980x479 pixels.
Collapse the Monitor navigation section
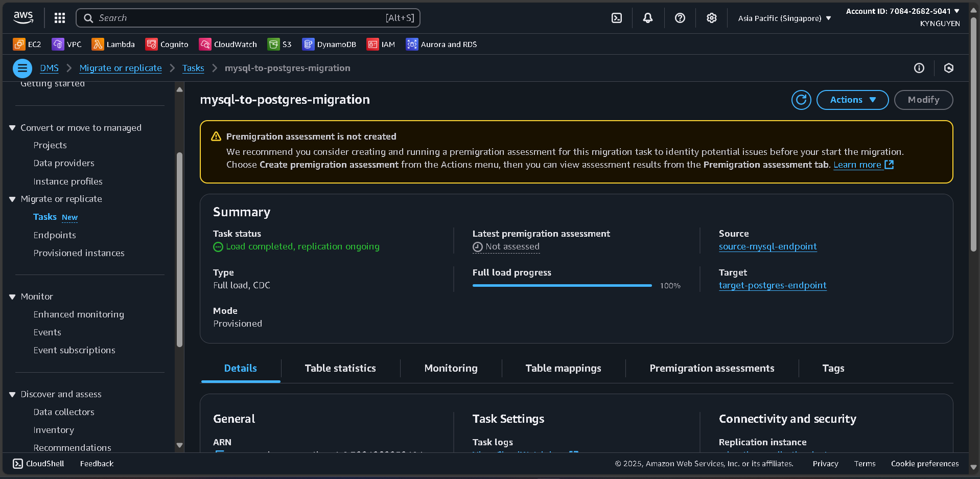[x=12, y=297]
